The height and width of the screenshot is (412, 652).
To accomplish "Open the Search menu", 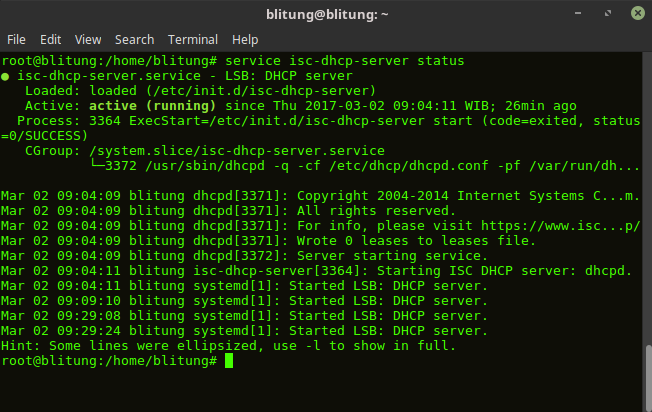I will click(x=134, y=40).
